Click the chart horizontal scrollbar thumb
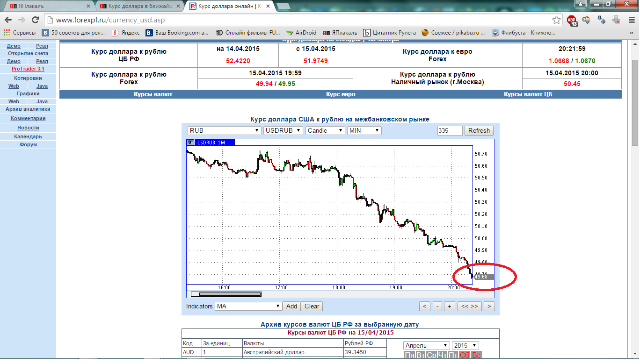This screenshot has width=640, height=364. coord(230,294)
